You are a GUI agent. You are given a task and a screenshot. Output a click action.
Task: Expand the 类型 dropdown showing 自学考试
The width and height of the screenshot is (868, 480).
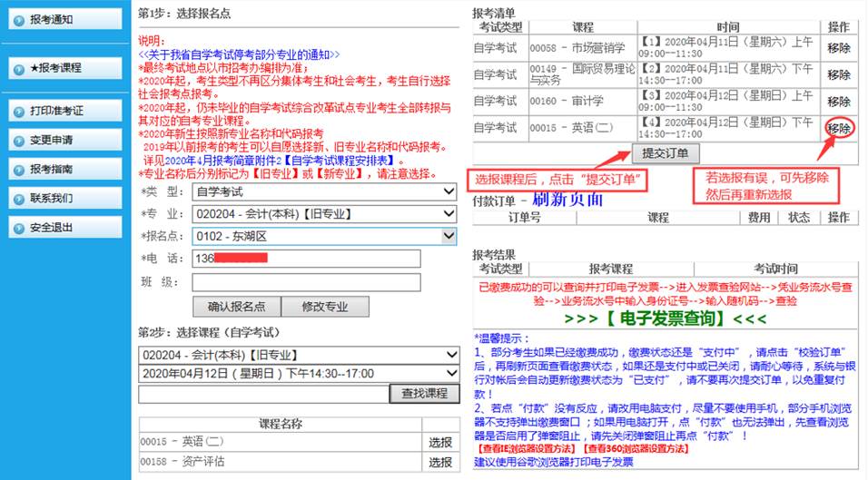[324, 191]
